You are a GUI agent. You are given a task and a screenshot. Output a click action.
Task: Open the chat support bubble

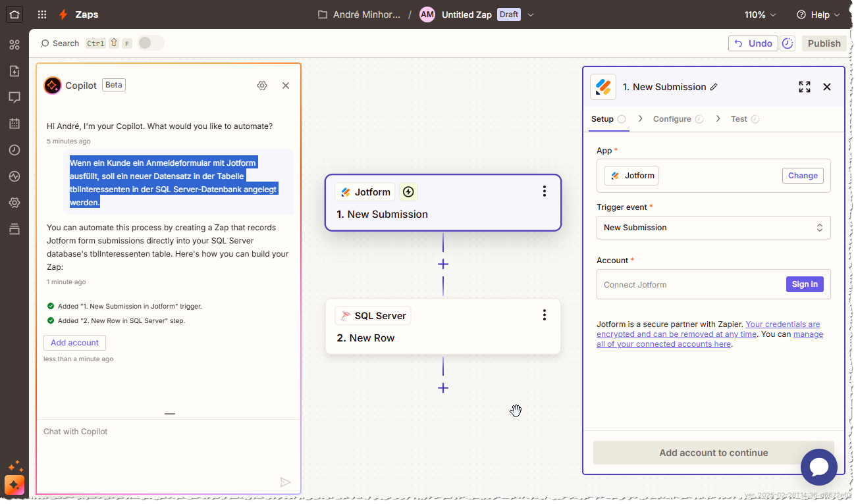point(818,467)
